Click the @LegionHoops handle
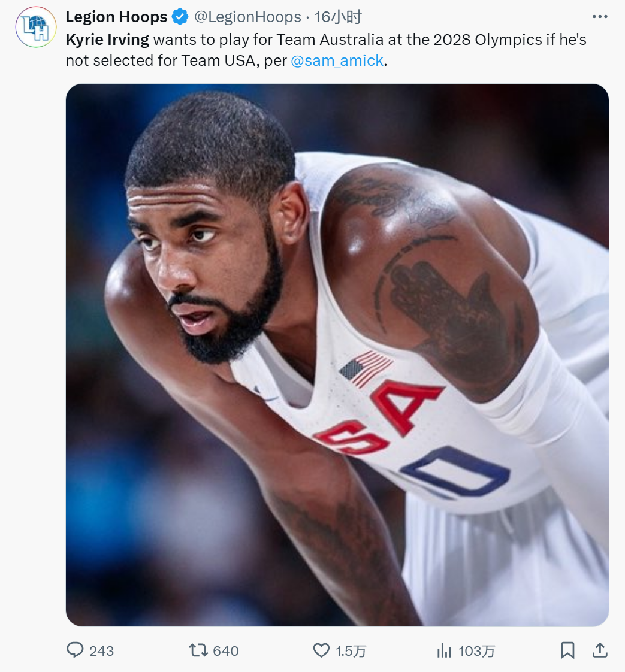Screen dimensions: 625x672 [247, 17]
